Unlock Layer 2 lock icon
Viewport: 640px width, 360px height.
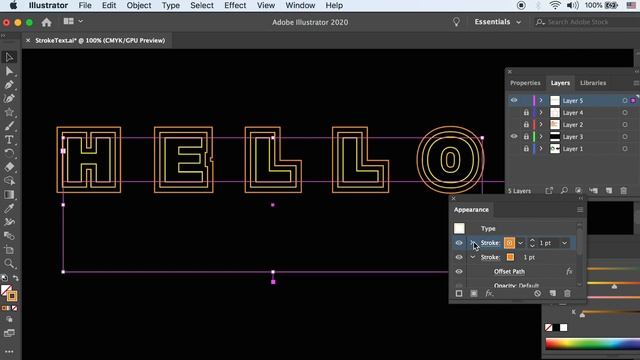526,124
